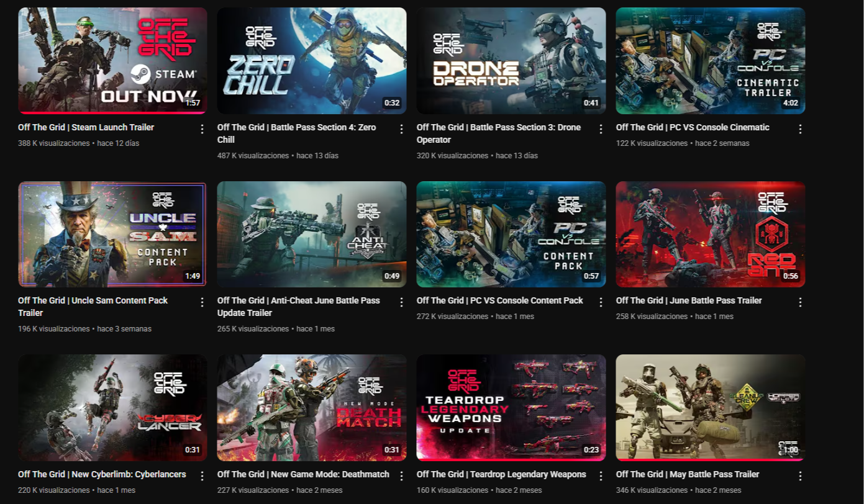This screenshot has height=504, width=864.
Task: Open title 'Off The Grid | PC VS Console Cinematic'
Action: (693, 127)
